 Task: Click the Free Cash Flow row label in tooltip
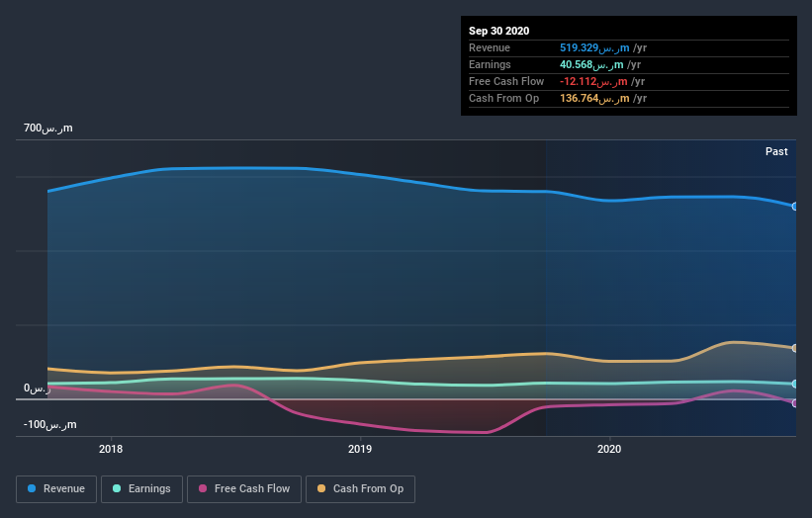click(x=506, y=82)
